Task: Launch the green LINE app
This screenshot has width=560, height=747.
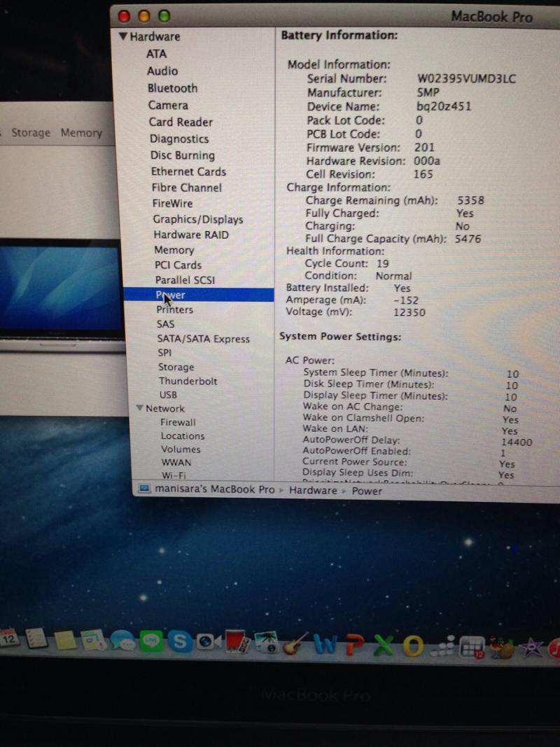Action: tap(151, 641)
